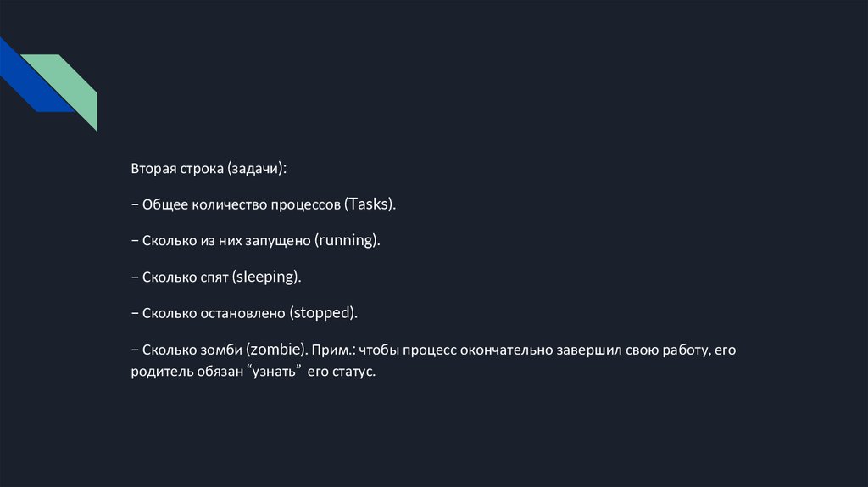
Task: Click the text "Сколько спят"
Action: [x=186, y=277]
